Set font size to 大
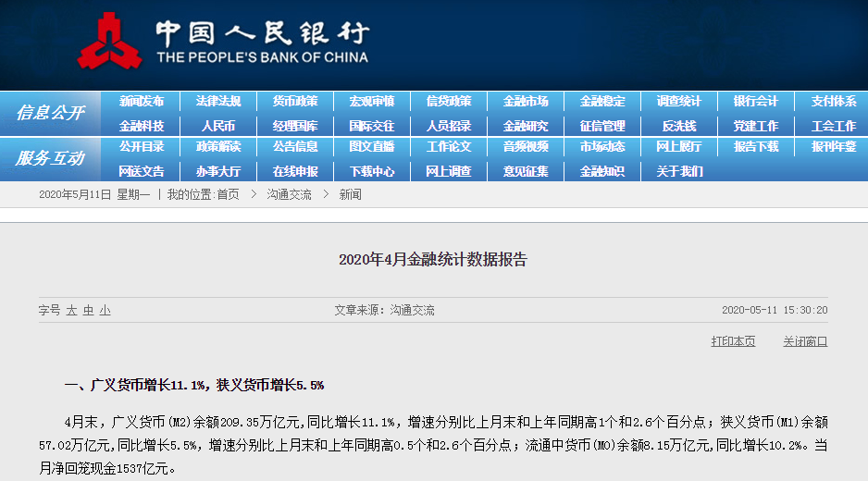This screenshot has width=868, height=481. point(71,311)
